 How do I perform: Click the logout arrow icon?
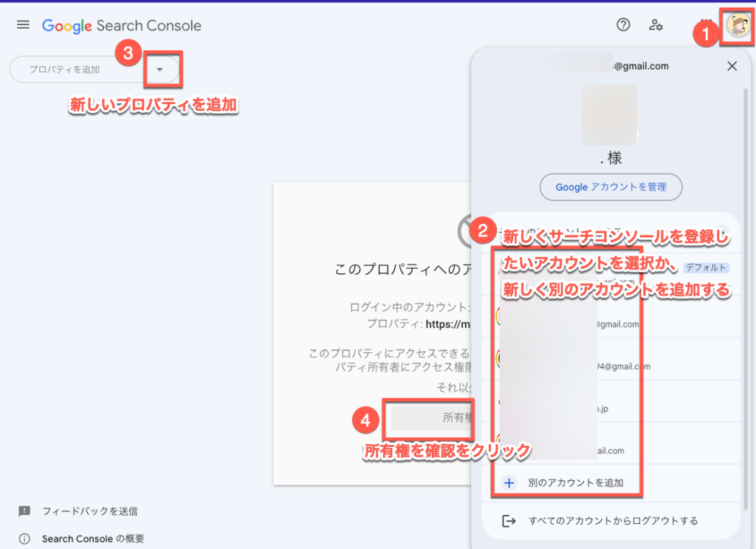point(509,521)
